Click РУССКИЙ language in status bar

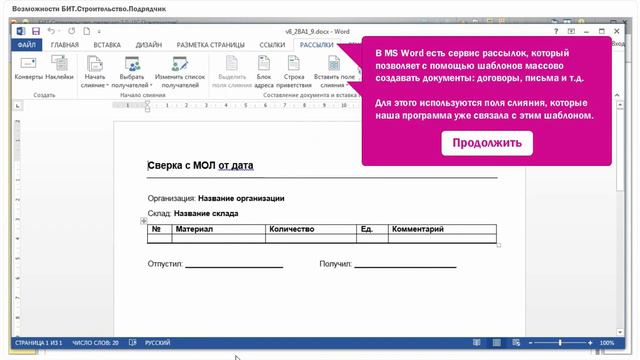click(x=158, y=343)
